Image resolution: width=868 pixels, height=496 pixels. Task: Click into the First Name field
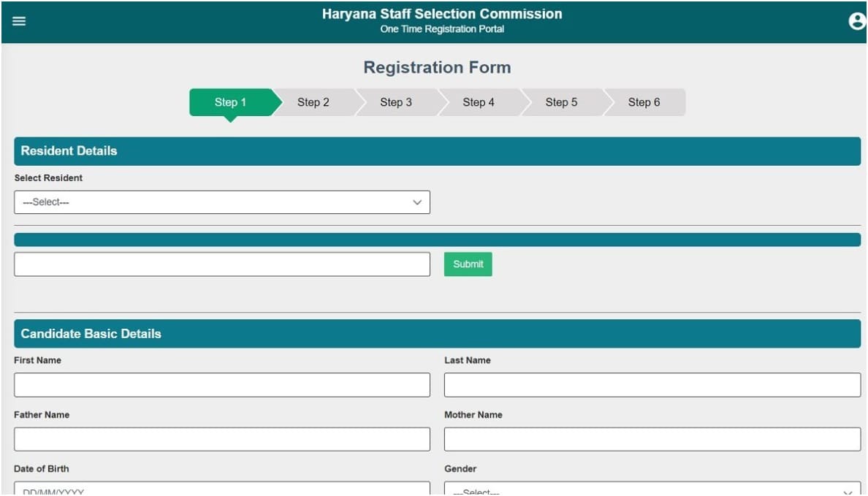point(222,385)
